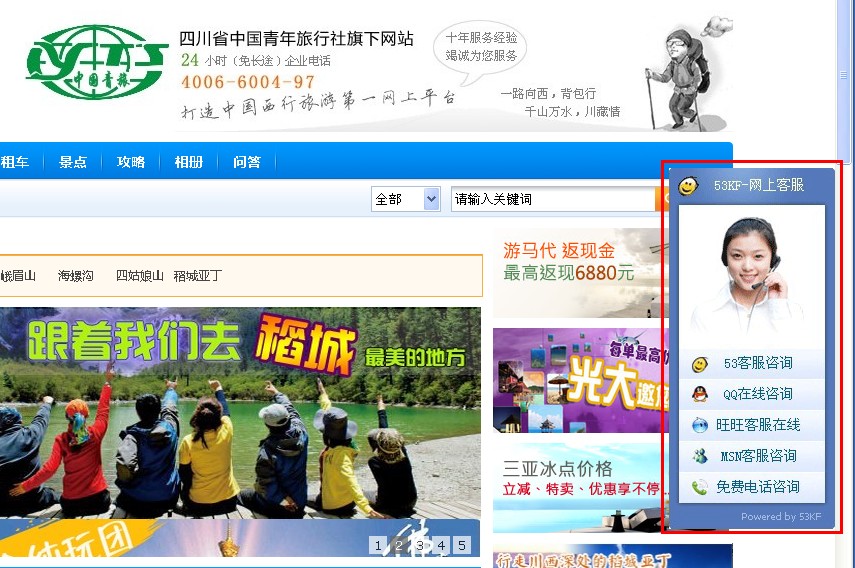The height and width of the screenshot is (568, 855).
Task: Click the QQ penguin icon
Action: 700,395
